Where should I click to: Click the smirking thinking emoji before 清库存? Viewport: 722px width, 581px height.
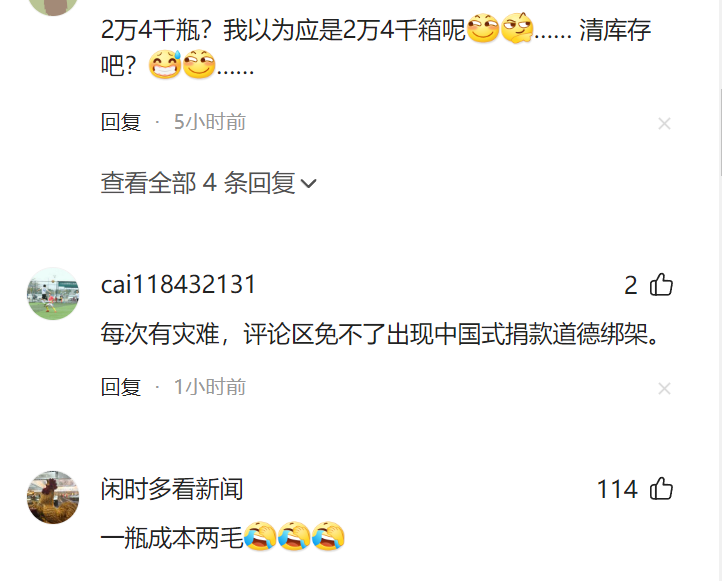point(517,29)
